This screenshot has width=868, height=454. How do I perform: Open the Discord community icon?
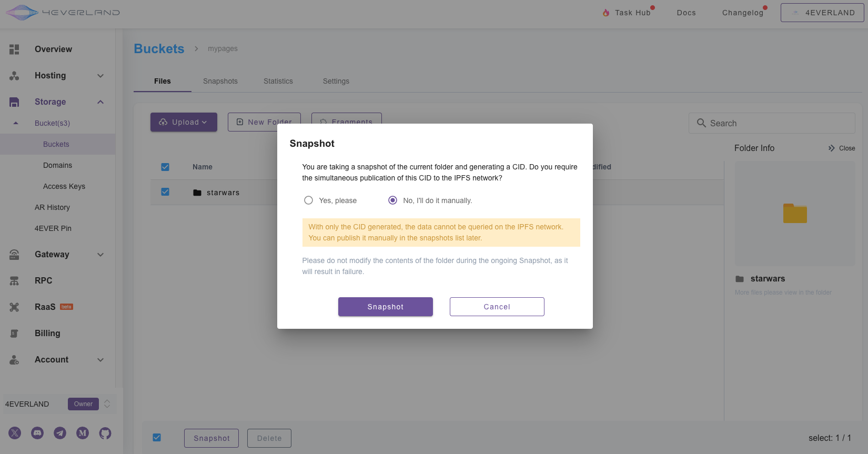click(37, 433)
